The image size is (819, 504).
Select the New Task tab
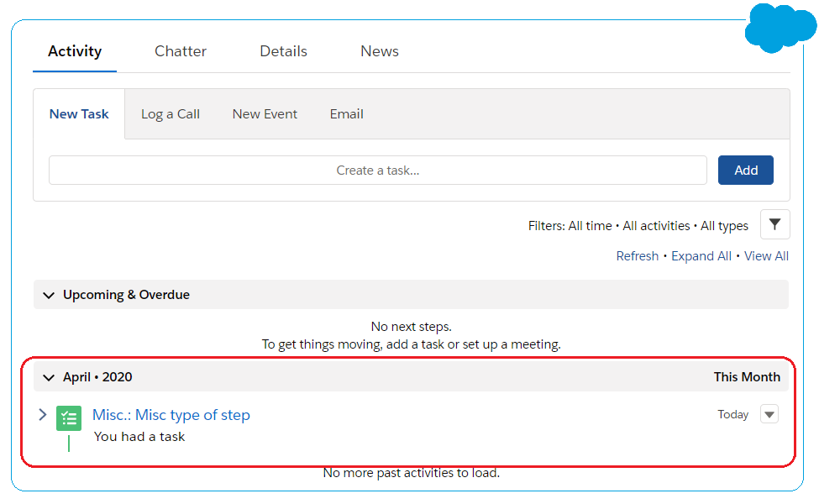tap(79, 114)
